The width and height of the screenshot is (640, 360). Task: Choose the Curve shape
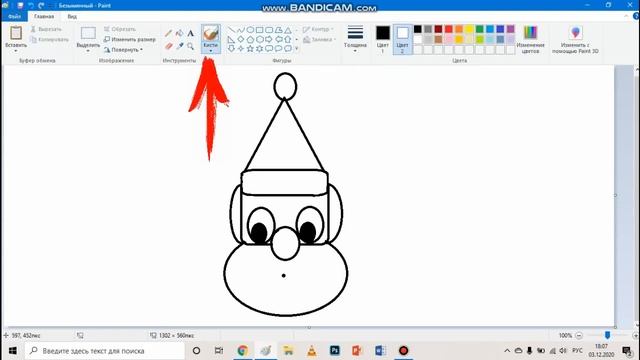[x=240, y=30]
